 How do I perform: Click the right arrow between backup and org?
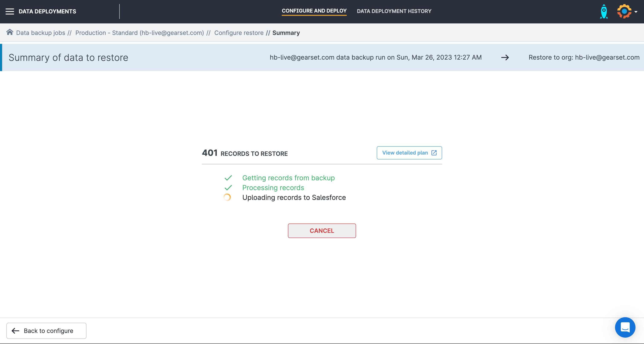tap(505, 57)
